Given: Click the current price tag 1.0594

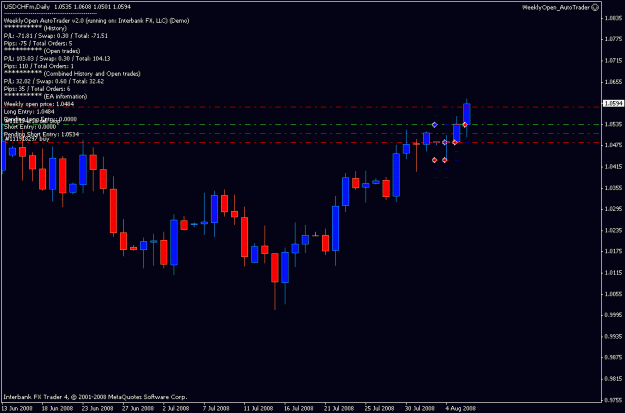Looking at the screenshot, I should (x=613, y=104).
